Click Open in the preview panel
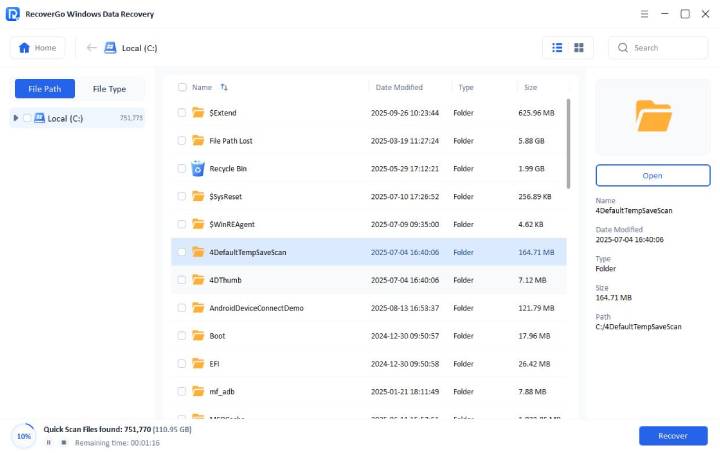 [652, 175]
